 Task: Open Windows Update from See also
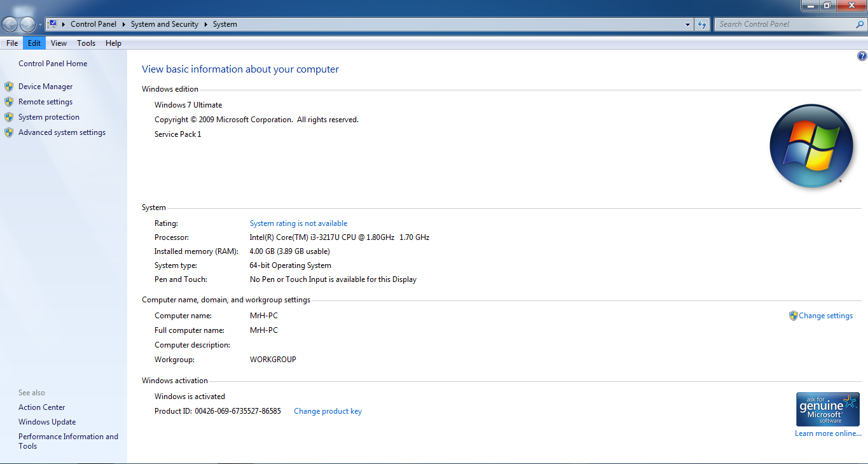click(x=47, y=422)
